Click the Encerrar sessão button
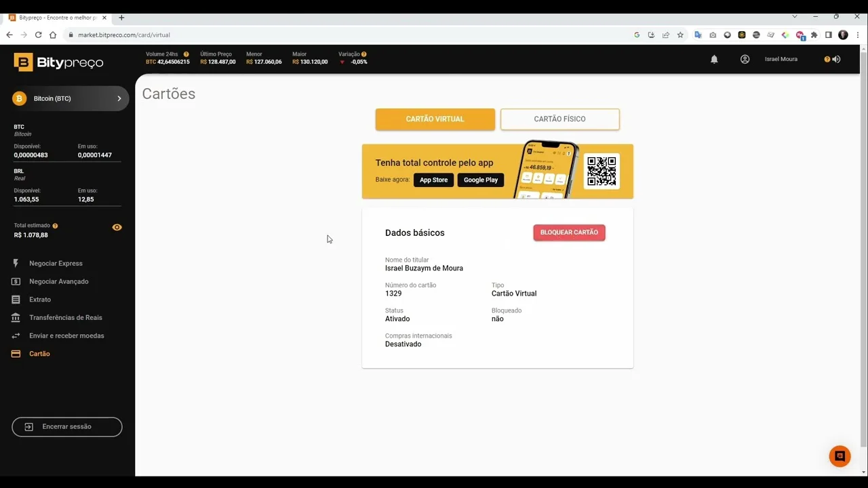The height and width of the screenshot is (488, 868). [67, 427]
